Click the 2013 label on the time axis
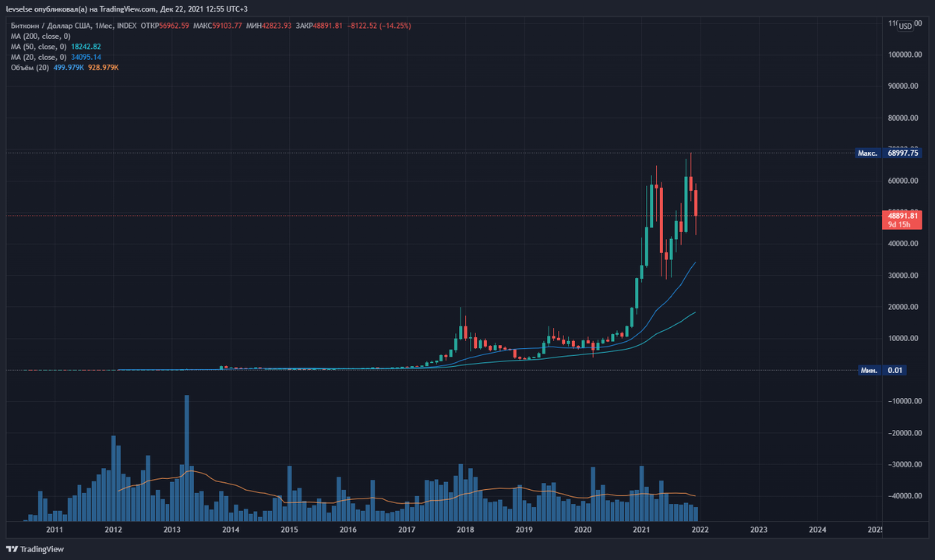 171,530
